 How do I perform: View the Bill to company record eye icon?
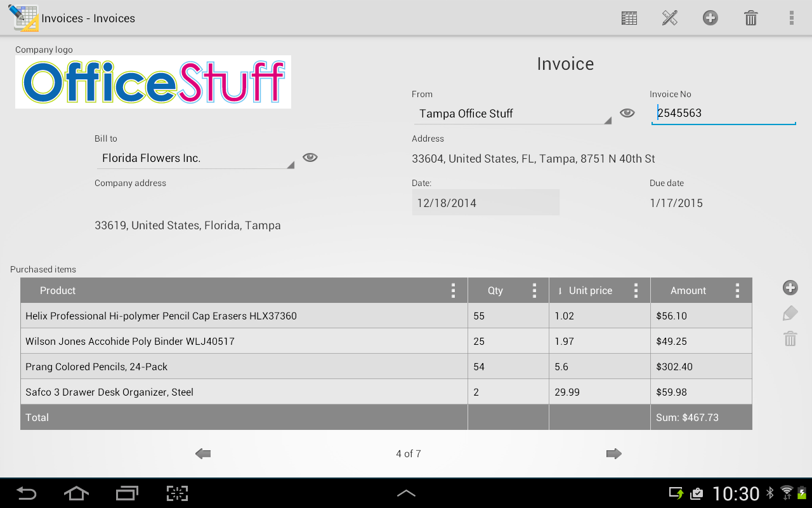[310, 157]
